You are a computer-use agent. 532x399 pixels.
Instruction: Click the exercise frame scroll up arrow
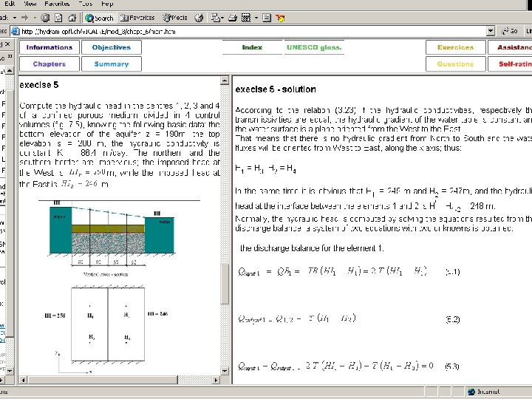225,81
